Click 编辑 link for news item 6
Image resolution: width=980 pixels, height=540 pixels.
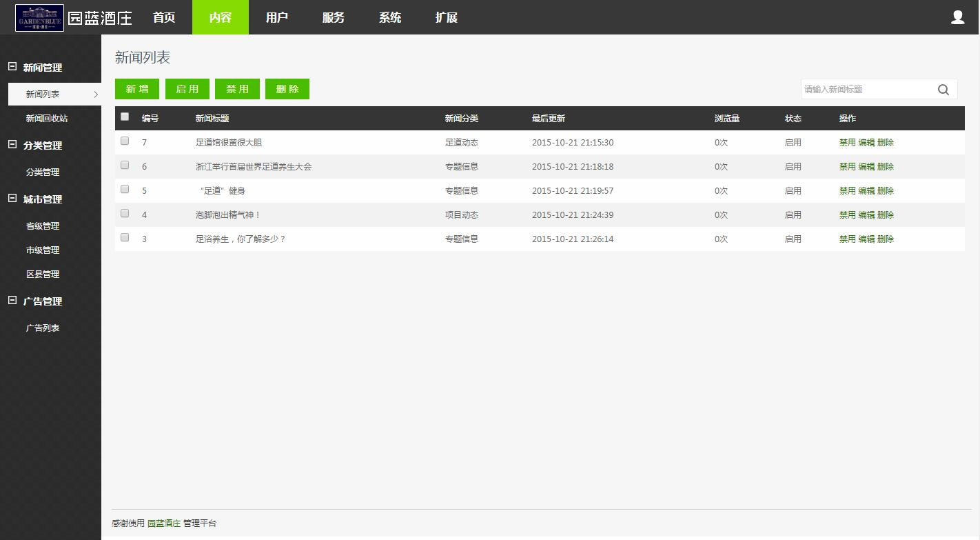point(866,167)
